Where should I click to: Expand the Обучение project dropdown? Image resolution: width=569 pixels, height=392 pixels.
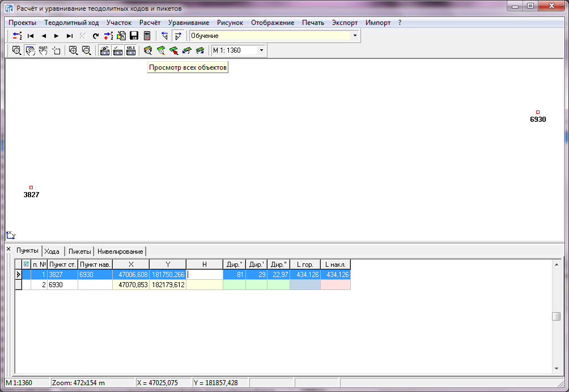355,36
